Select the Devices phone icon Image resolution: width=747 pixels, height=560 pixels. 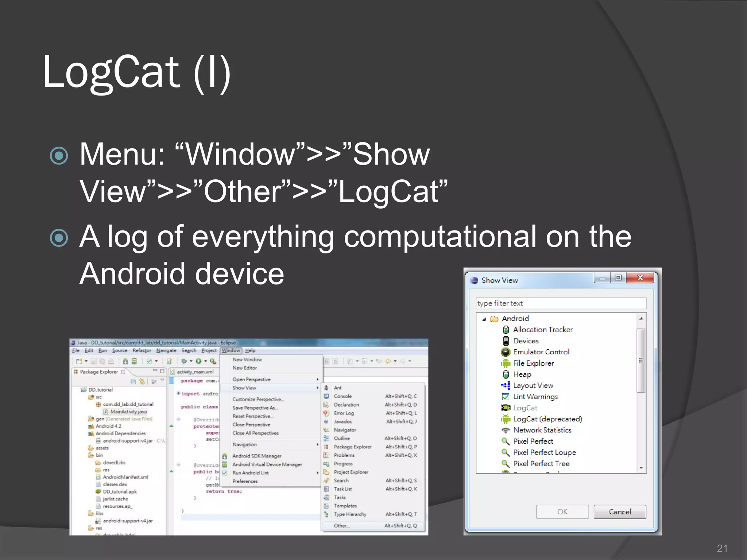(x=506, y=341)
